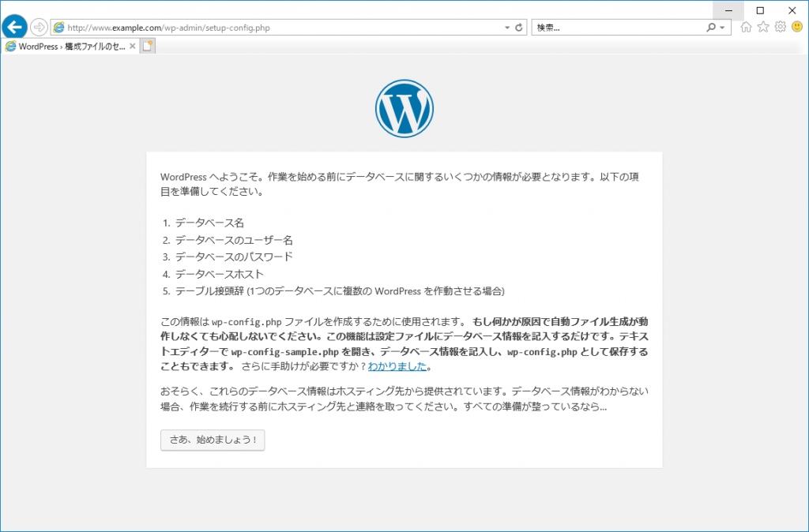
Task: Go back with the browser back arrow
Action: [x=14, y=27]
